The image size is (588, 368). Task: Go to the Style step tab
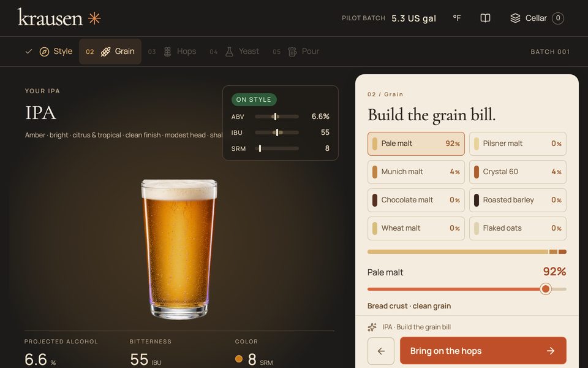49,52
